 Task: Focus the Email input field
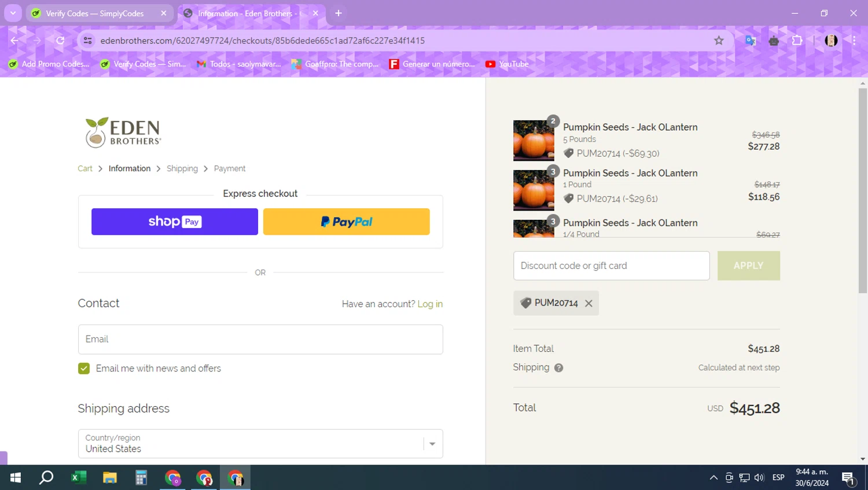[260, 340]
